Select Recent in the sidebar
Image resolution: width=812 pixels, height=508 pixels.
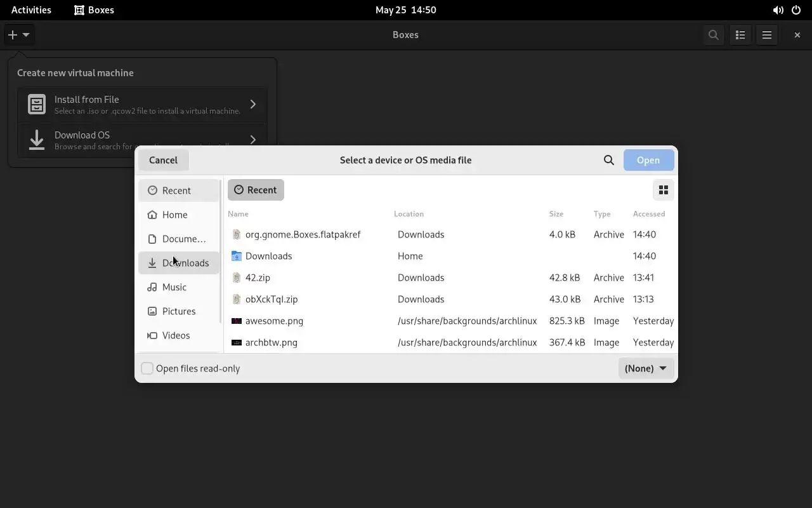pyautogui.click(x=179, y=190)
